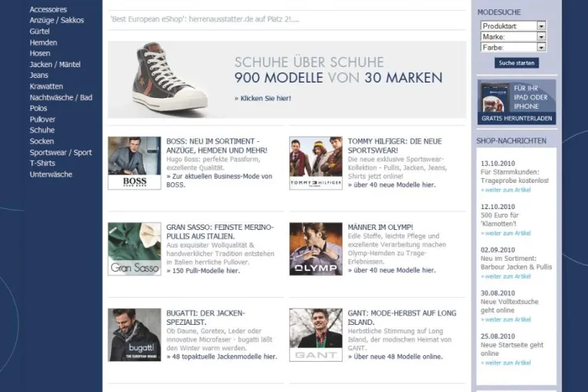Click 'Barbour Jacken & Pullis' news text
The width and height of the screenshot is (588, 392).
[x=516, y=267]
